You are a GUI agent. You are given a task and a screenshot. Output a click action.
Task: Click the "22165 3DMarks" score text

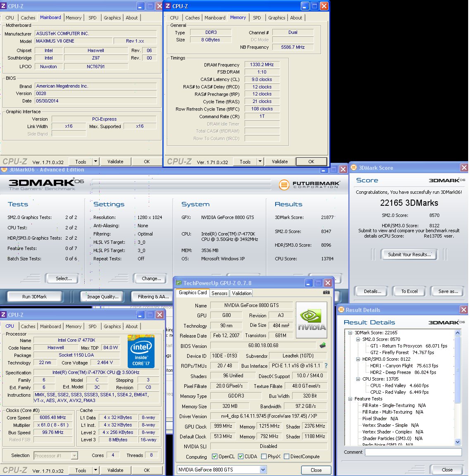409,203
